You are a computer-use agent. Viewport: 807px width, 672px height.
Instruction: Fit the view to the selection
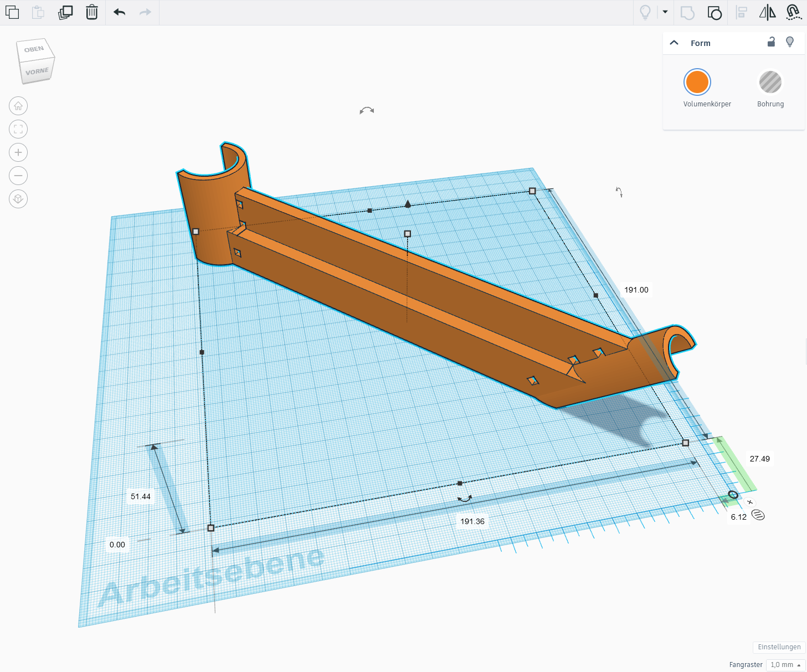[18, 129]
